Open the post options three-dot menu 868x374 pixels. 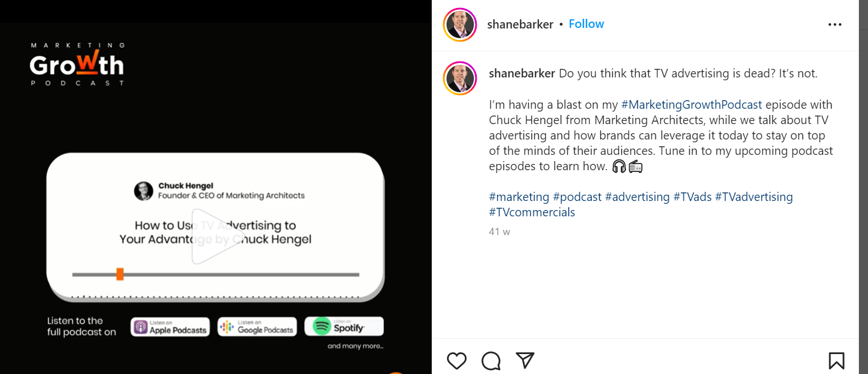coord(834,24)
